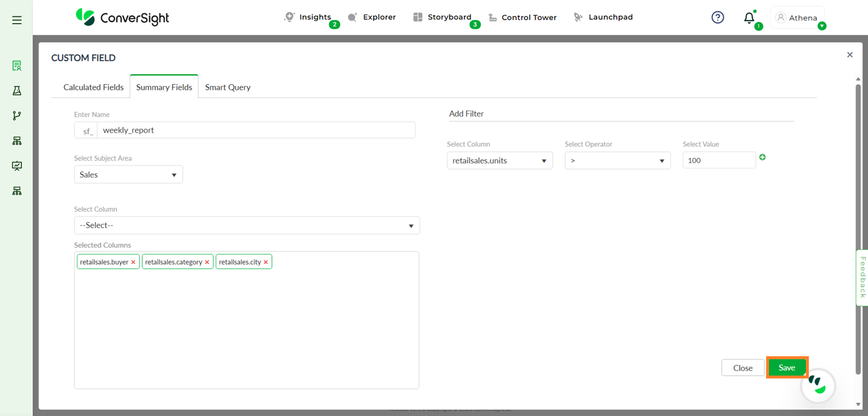Image resolution: width=868 pixels, height=416 pixels.
Task: Remove retailsales.buyer from selected columns
Action: (133, 262)
